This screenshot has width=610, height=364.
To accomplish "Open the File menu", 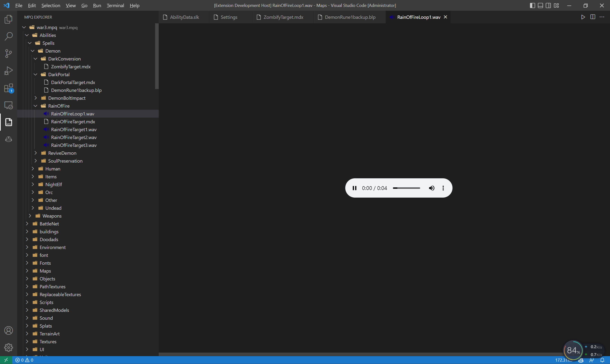I will 19,5.
